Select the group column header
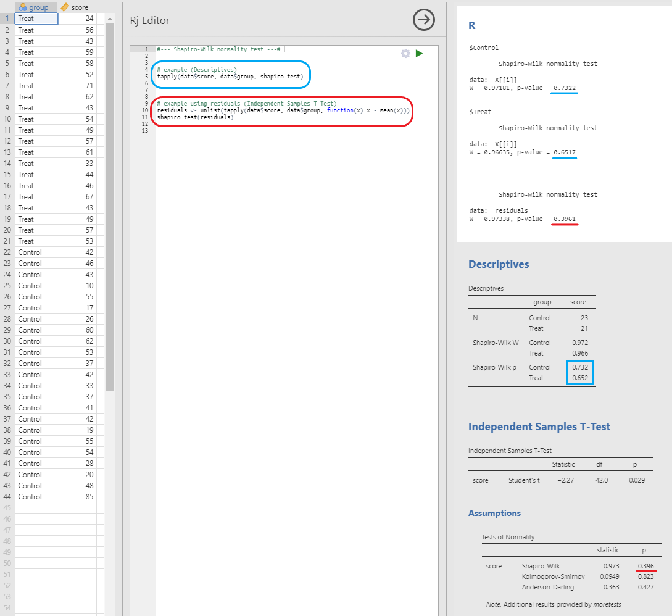This screenshot has width=672, height=616. pos(38,7)
